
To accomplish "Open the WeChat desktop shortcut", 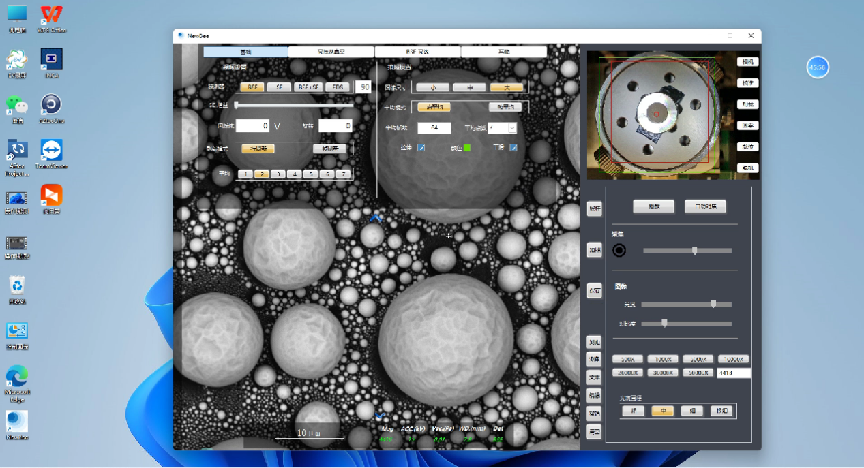I will point(17,106).
